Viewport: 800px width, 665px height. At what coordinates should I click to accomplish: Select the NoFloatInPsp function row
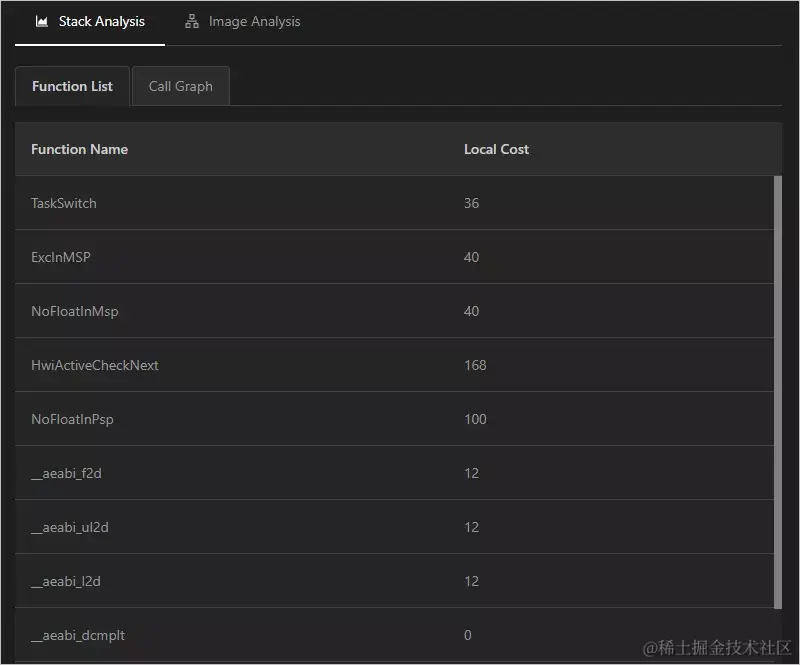click(x=394, y=420)
